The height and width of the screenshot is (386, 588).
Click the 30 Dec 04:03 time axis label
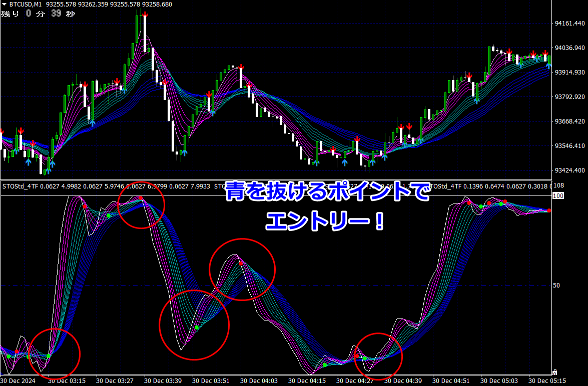pos(259,381)
